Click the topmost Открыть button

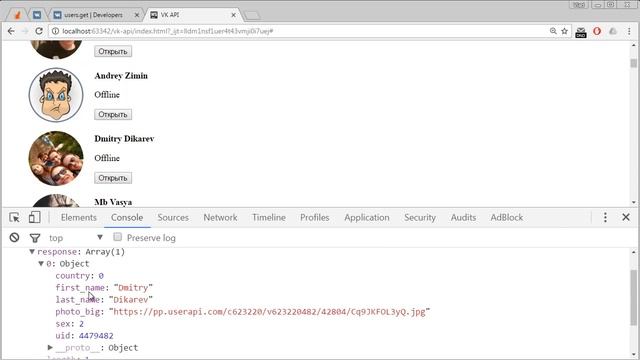113,51
